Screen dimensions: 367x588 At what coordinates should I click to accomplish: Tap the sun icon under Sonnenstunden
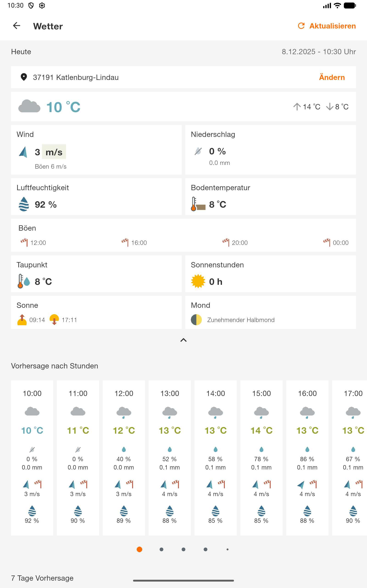coord(198,281)
